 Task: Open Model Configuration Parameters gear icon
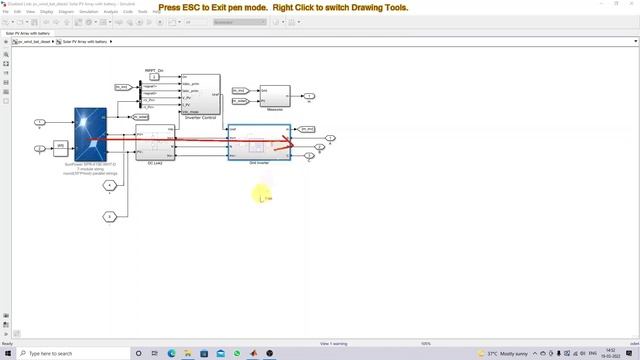pos(89,22)
